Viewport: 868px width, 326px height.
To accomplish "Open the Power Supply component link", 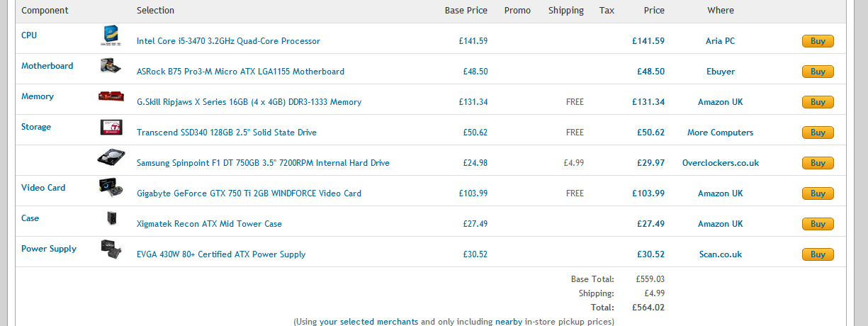I will pyautogui.click(x=49, y=249).
